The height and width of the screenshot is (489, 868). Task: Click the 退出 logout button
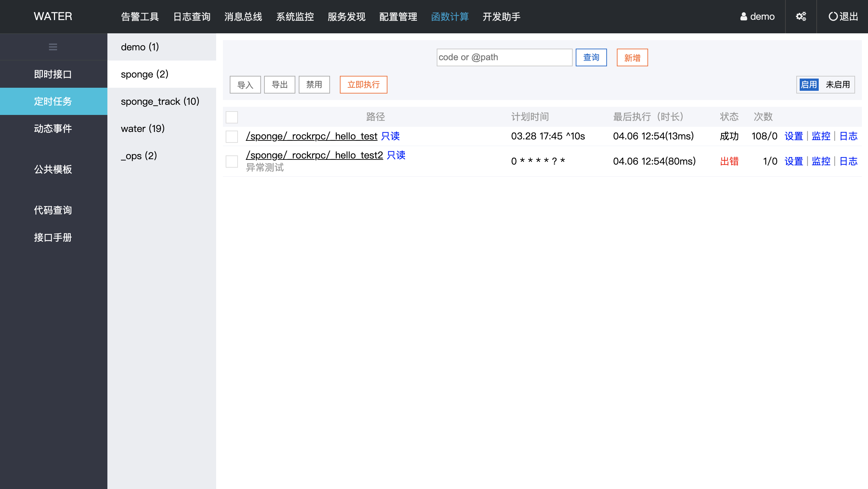(x=843, y=16)
